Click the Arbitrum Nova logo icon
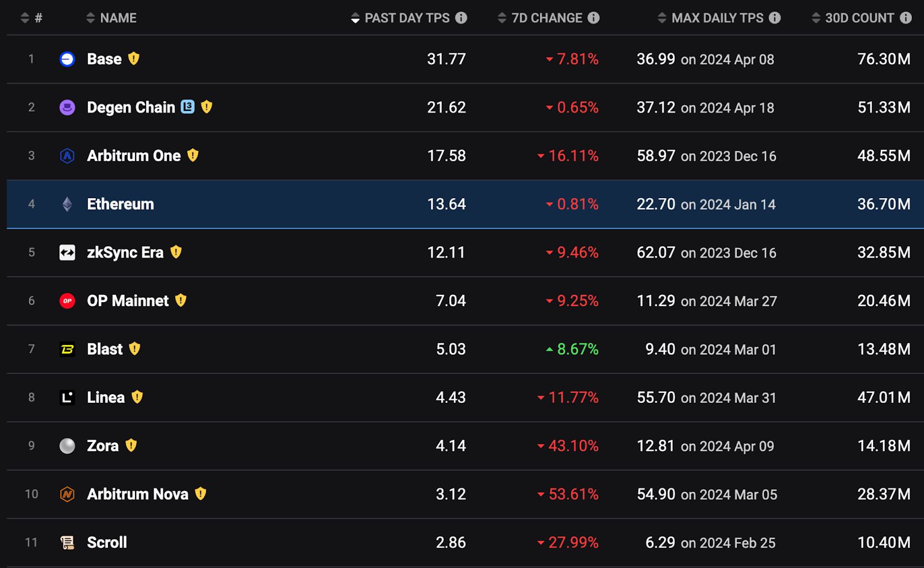The width and height of the screenshot is (924, 568). (67, 494)
